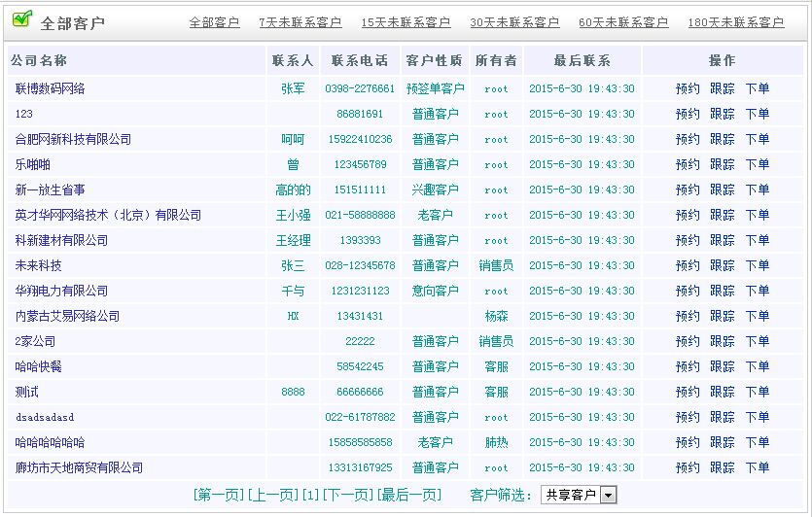This screenshot has height=517, width=812.
Task: Click 预约 for 乐啪啪
Action: click(x=688, y=164)
